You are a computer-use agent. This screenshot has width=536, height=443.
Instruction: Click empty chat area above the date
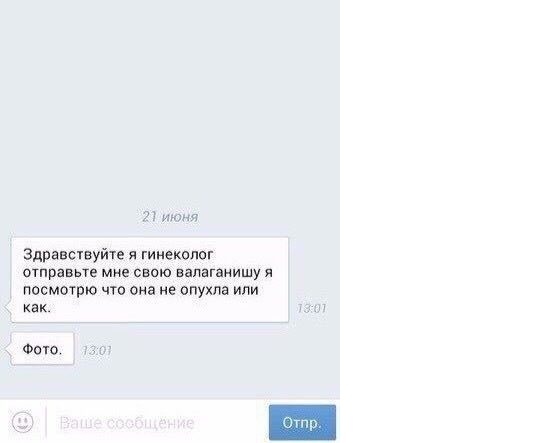(x=170, y=103)
